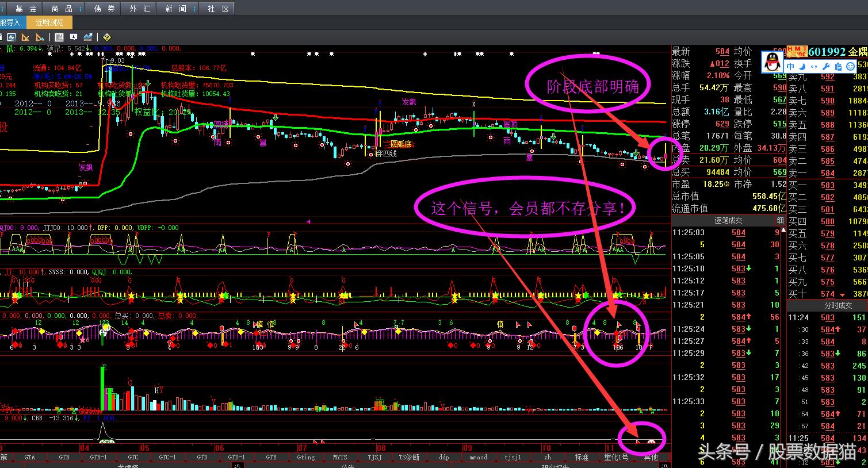Click the 总手 value 54.42万
868x468 pixels.
tap(714, 88)
